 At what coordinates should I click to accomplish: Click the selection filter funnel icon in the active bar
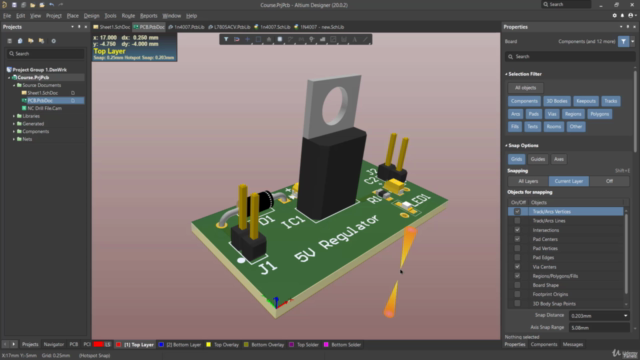226,39
